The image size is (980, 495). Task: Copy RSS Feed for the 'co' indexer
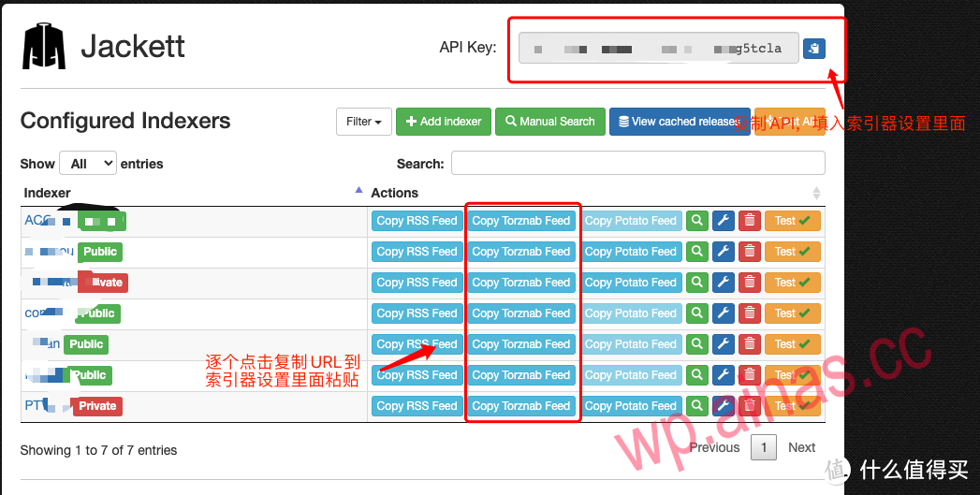pos(417,313)
